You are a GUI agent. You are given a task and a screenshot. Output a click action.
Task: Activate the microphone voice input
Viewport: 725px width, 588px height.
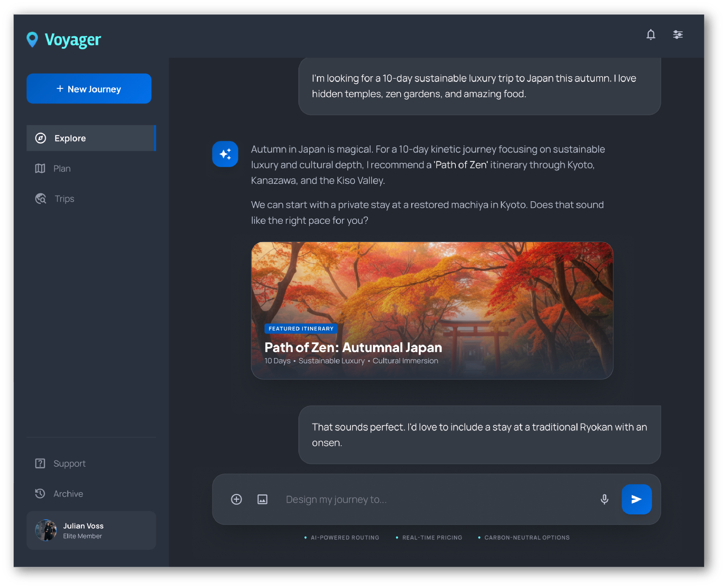605,499
